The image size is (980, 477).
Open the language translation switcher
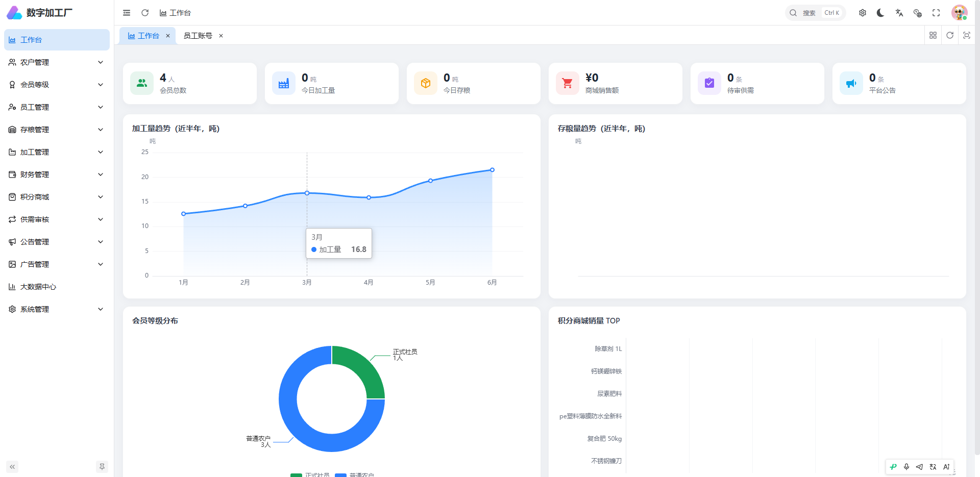[899, 13]
